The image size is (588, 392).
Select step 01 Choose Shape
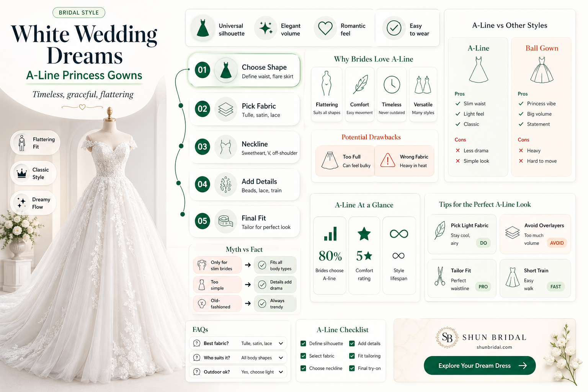click(244, 70)
